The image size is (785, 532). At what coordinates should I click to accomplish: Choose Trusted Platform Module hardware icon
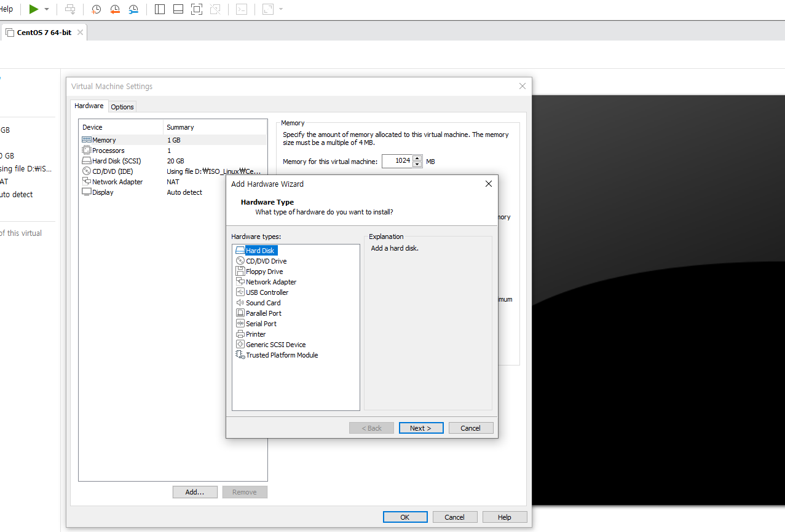(x=240, y=355)
